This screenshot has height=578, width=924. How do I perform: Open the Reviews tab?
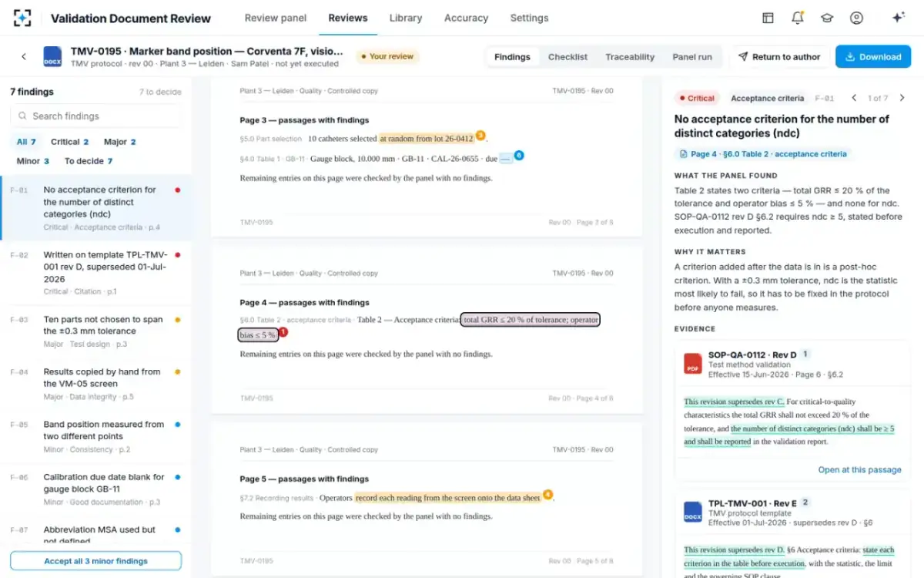coord(348,18)
